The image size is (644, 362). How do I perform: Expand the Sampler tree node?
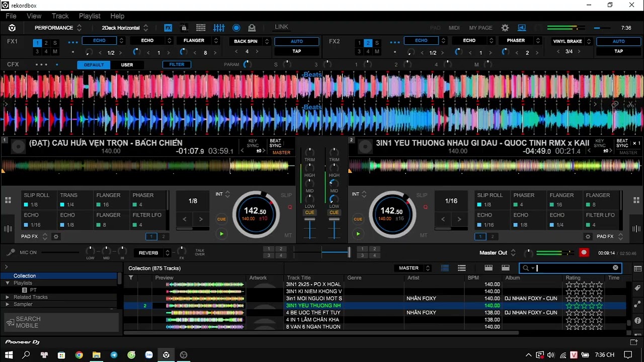[8, 304]
